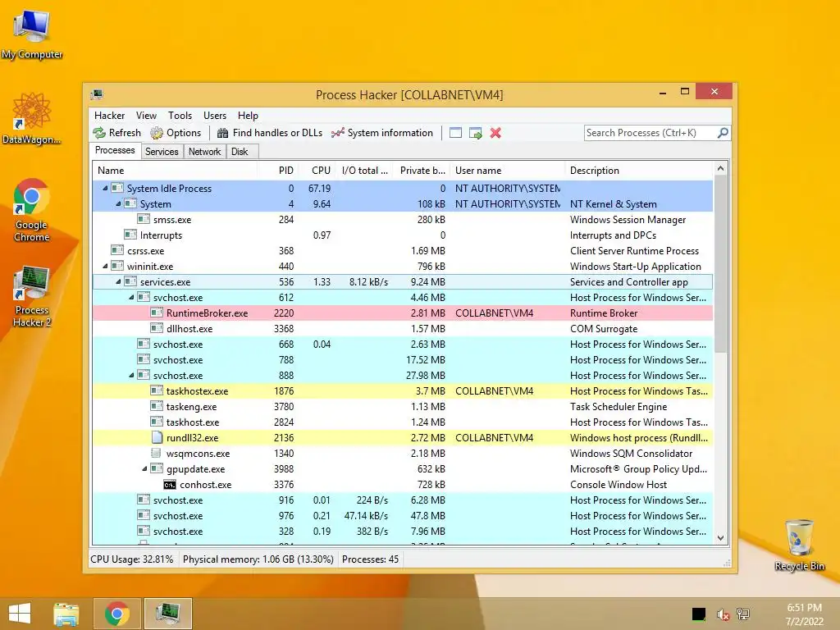Open the Help menu
The height and width of the screenshot is (630, 840).
tap(248, 116)
